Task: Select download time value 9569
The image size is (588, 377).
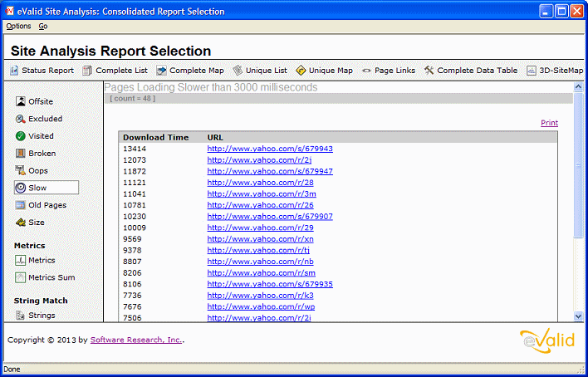Action: (x=132, y=239)
